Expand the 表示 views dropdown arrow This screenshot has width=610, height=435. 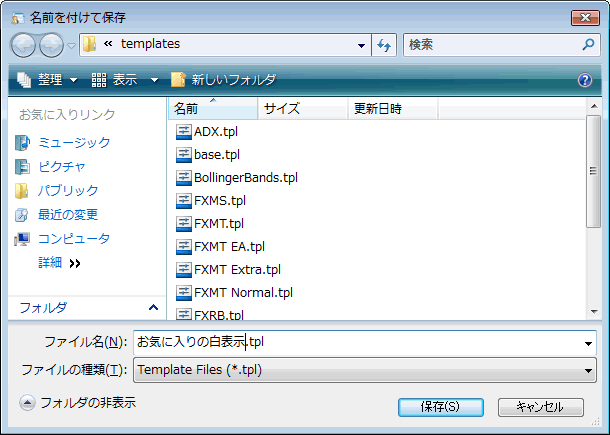[154, 81]
